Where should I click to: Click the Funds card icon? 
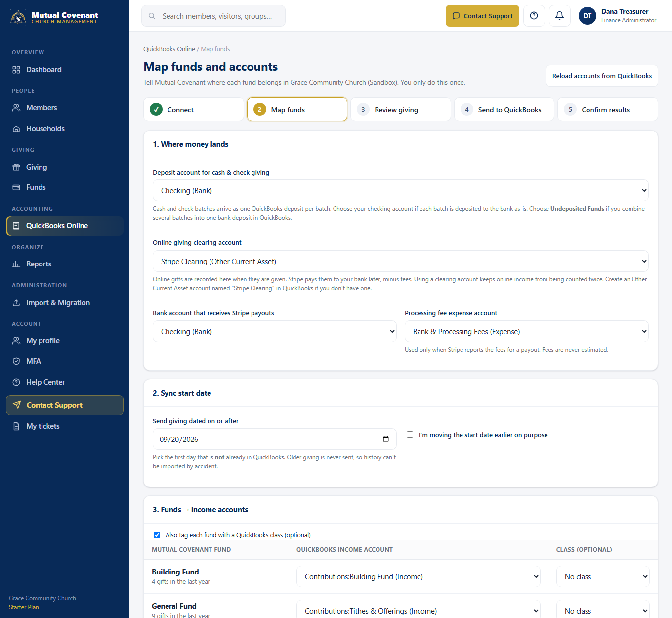pos(16,187)
